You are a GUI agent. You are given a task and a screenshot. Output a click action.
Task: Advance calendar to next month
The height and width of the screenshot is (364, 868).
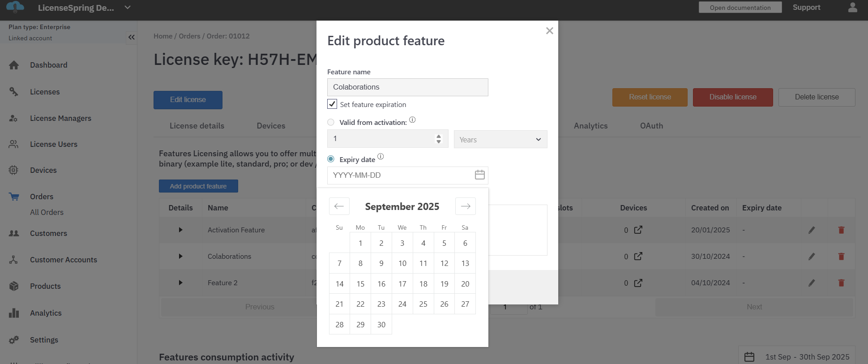pyautogui.click(x=465, y=206)
